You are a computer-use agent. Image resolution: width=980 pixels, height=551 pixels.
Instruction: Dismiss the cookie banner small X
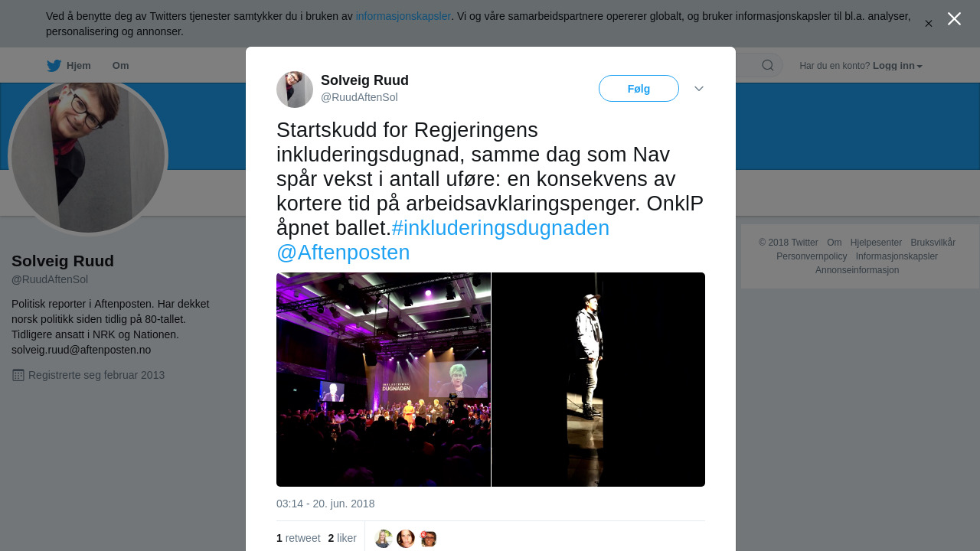pyautogui.click(x=929, y=24)
